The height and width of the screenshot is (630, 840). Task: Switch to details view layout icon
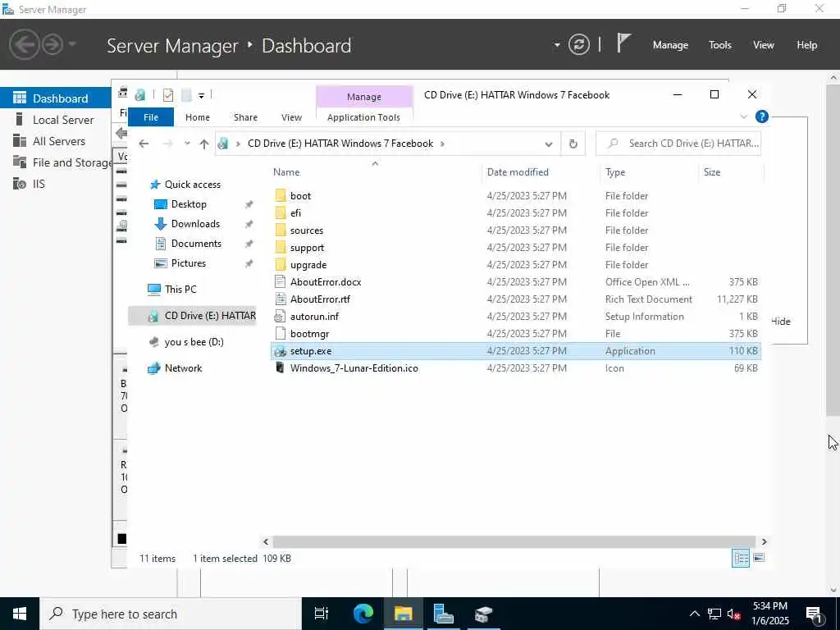741,558
